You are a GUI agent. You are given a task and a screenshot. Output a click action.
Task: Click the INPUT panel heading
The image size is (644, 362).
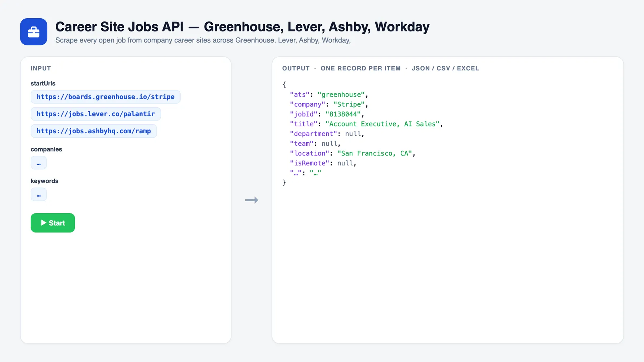[x=41, y=68]
